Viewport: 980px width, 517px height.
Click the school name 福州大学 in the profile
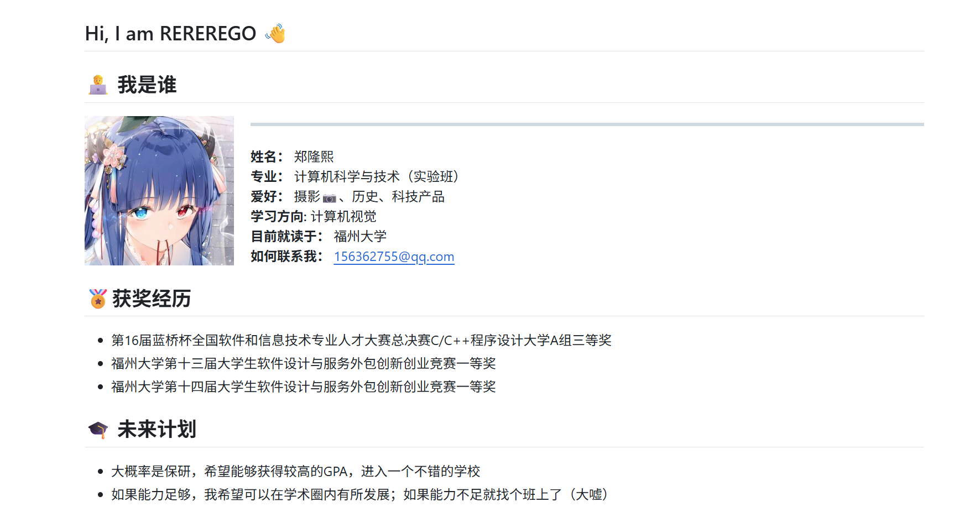[360, 237]
